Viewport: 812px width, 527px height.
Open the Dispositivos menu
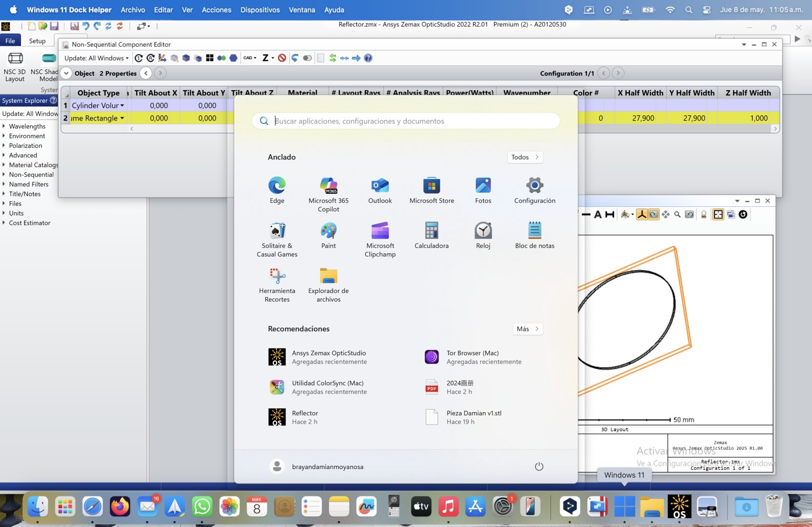[x=260, y=10]
